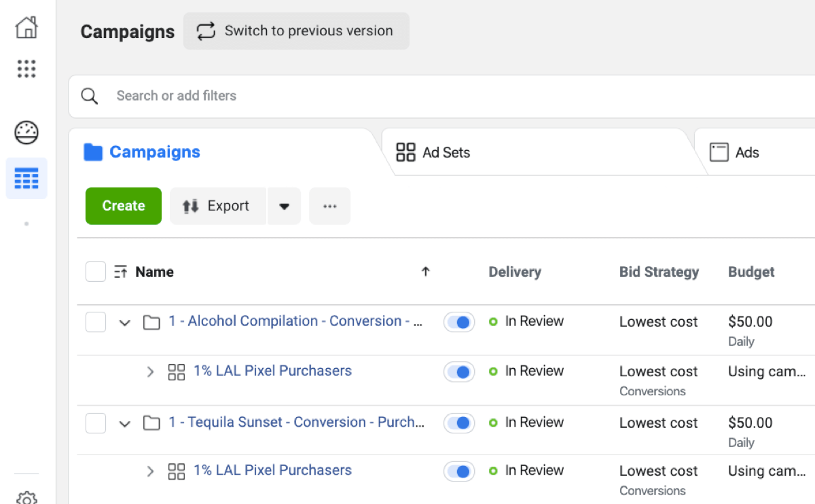Image resolution: width=815 pixels, height=504 pixels.
Task: Collapse the Alcohol Compilation campaign row
Action: coord(124,323)
